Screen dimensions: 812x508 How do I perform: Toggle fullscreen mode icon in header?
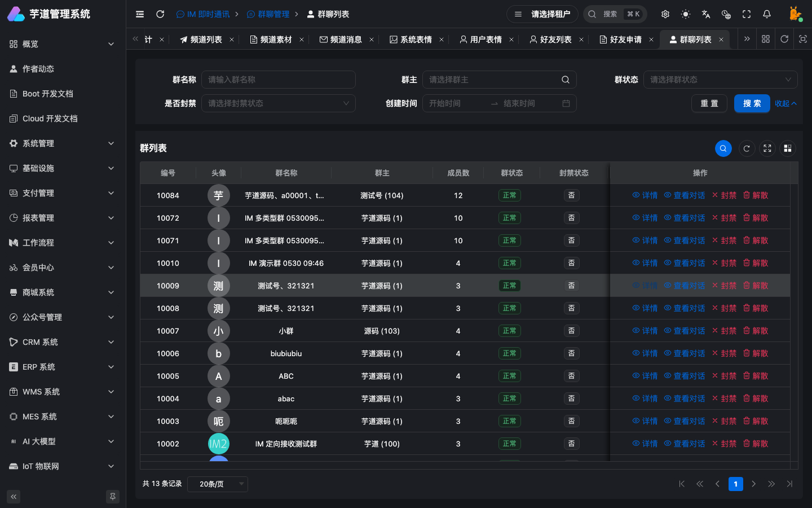pyautogui.click(x=747, y=14)
